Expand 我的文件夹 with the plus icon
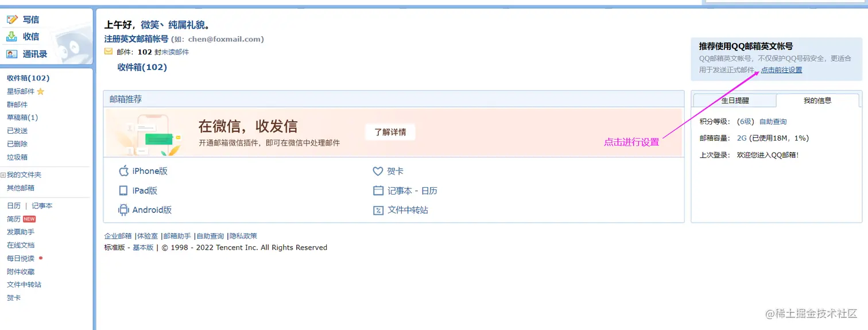 (x=3, y=175)
